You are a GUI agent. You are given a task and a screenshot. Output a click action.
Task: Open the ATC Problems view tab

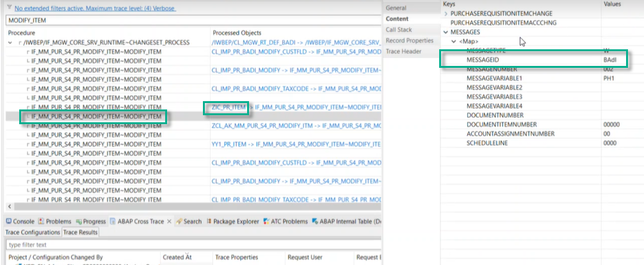point(286,221)
